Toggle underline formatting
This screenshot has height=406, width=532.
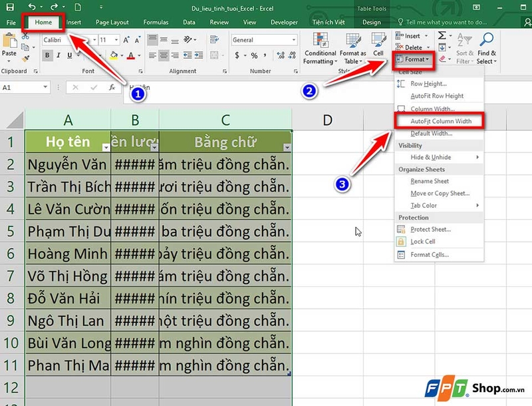coord(68,55)
